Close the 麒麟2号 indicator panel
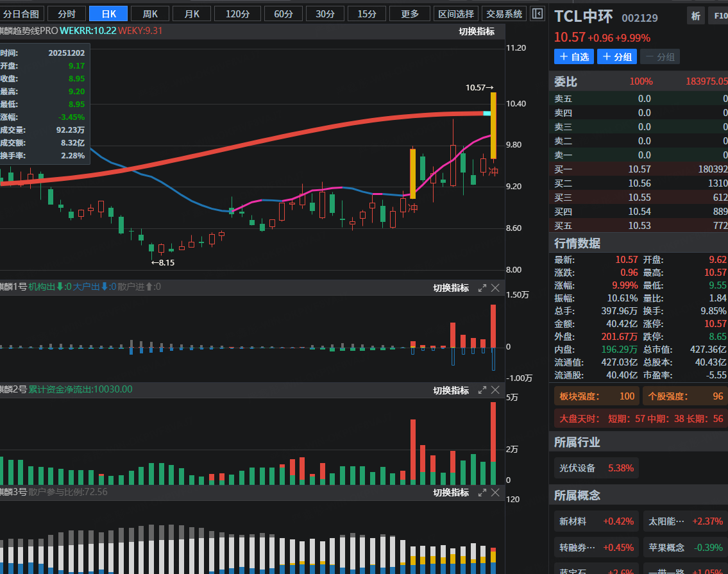 pyautogui.click(x=496, y=391)
